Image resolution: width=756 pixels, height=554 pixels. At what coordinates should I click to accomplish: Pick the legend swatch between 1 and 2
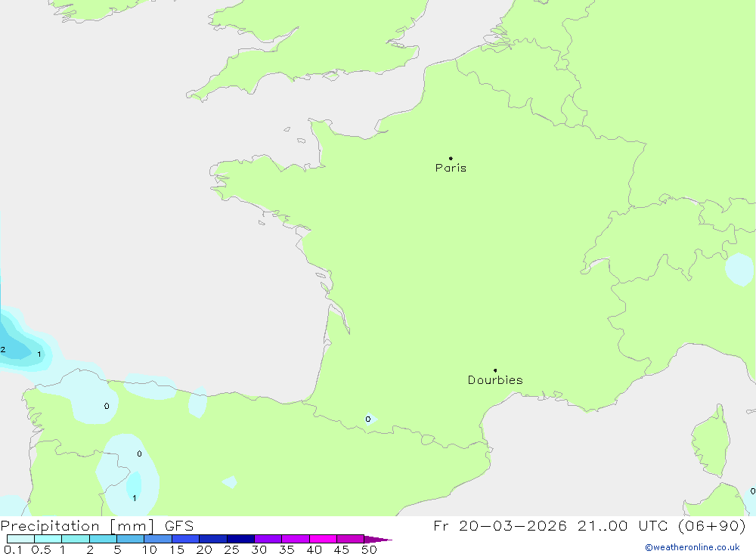tap(76, 539)
